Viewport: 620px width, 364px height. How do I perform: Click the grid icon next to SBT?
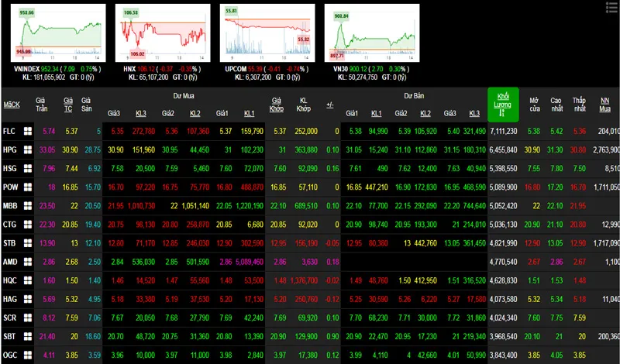click(28, 336)
